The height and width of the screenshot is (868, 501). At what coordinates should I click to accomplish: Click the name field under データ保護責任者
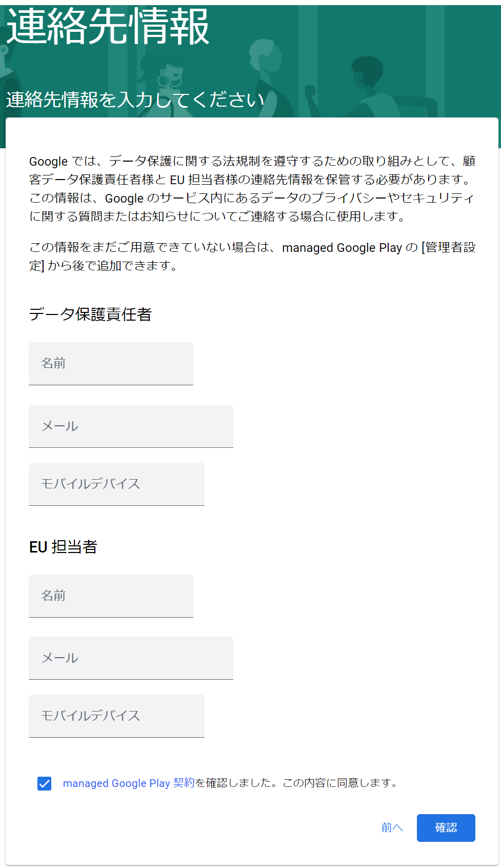click(111, 363)
